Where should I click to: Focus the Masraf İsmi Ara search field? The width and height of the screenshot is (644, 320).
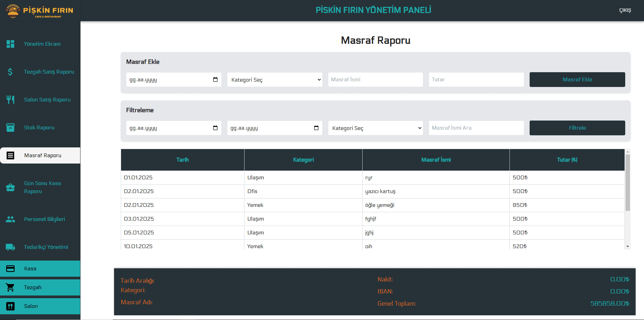click(x=476, y=128)
